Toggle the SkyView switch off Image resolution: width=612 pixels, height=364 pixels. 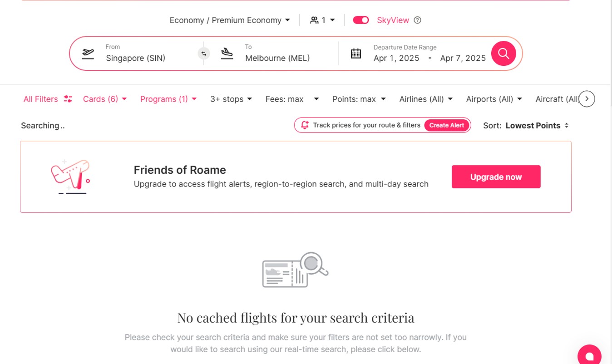tap(361, 20)
